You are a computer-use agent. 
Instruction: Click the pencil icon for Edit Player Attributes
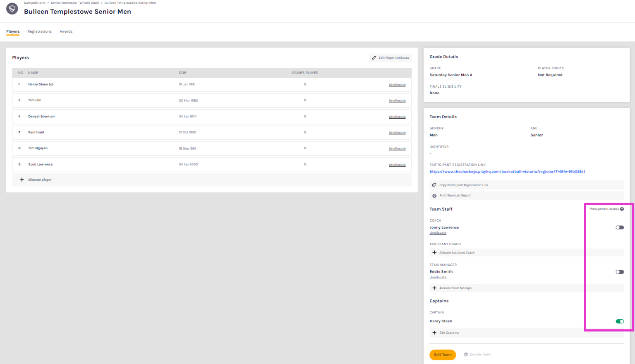374,58
